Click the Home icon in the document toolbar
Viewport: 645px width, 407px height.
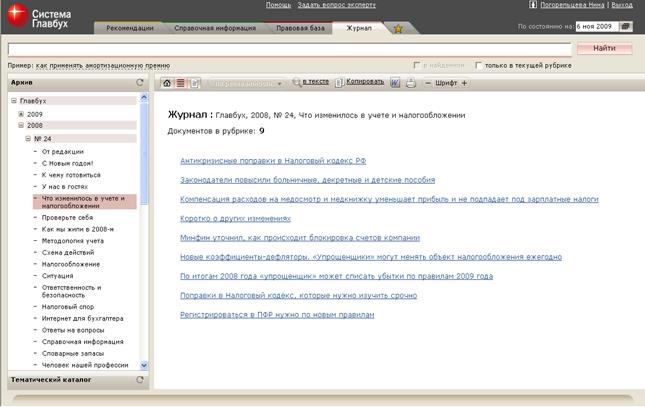(167, 83)
